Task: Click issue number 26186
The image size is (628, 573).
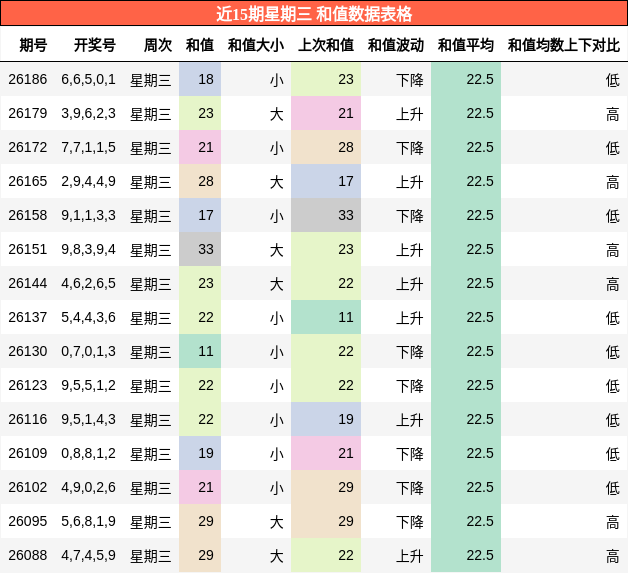Action: click(28, 79)
